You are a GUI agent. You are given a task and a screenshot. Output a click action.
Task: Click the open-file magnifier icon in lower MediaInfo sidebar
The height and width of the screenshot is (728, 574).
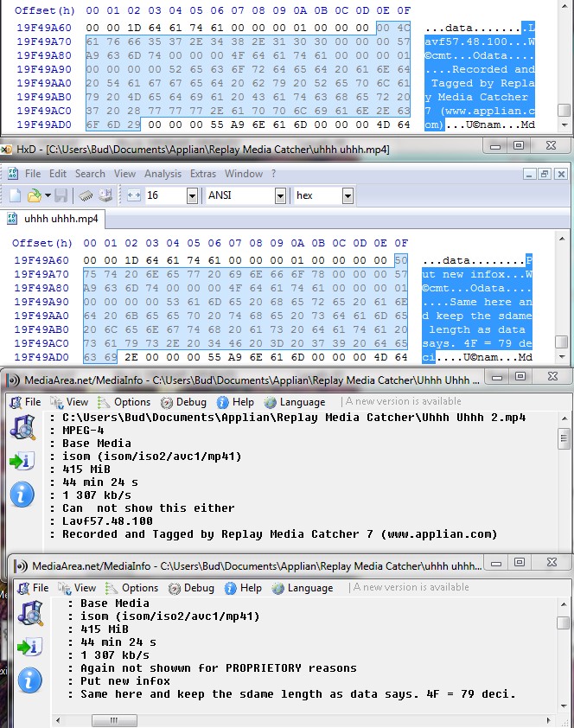pos(30,613)
